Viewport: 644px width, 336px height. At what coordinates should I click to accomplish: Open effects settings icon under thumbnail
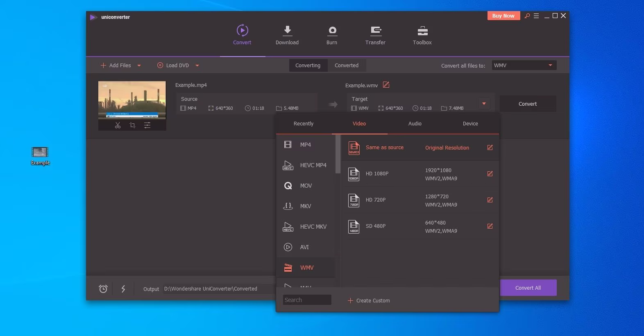147,125
